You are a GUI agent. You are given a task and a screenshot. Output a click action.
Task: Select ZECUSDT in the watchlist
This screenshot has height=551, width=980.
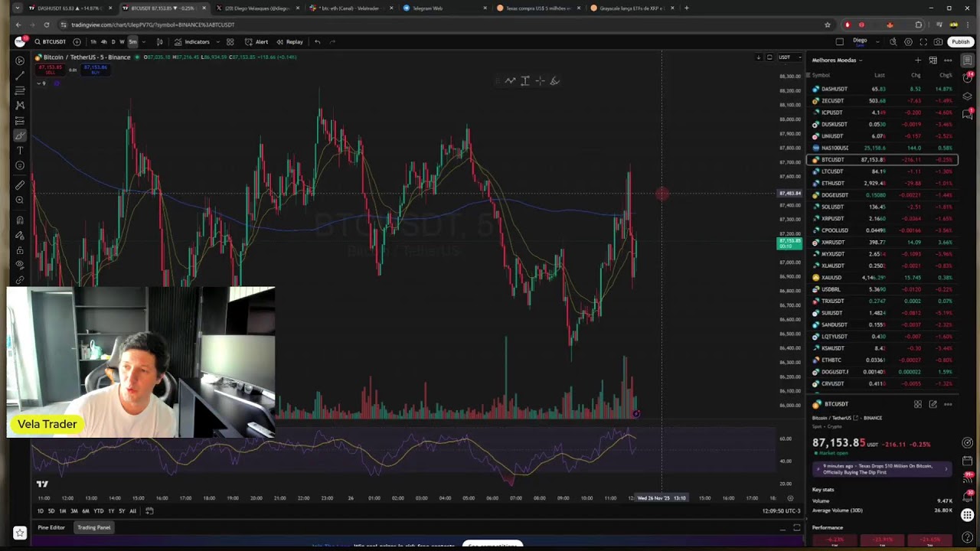(882, 100)
